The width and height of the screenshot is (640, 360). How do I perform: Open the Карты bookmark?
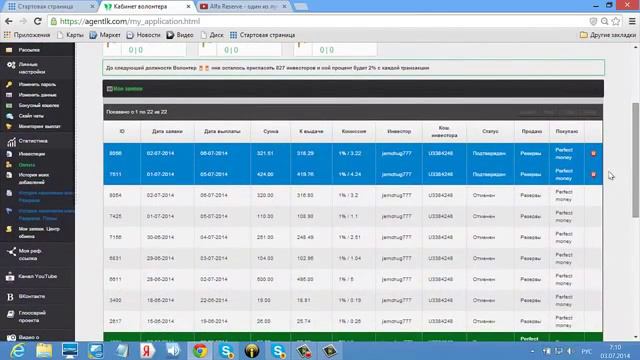click(70, 35)
